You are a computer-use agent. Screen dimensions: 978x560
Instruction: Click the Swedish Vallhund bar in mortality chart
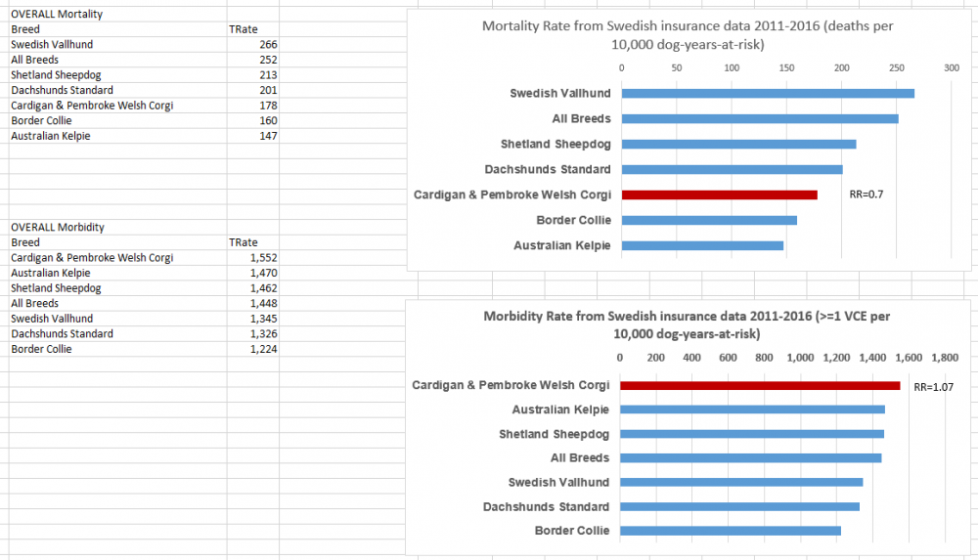[768, 94]
